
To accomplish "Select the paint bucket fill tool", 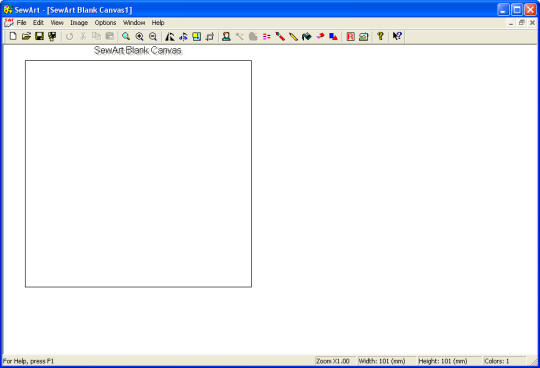I will coord(307,36).
